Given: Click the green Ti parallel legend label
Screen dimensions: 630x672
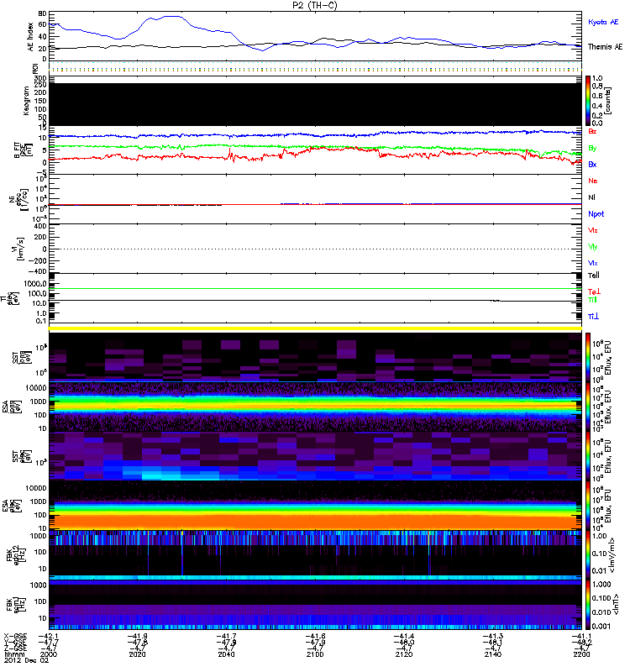Looking at the screenshot, I should [x=592, y=300].
